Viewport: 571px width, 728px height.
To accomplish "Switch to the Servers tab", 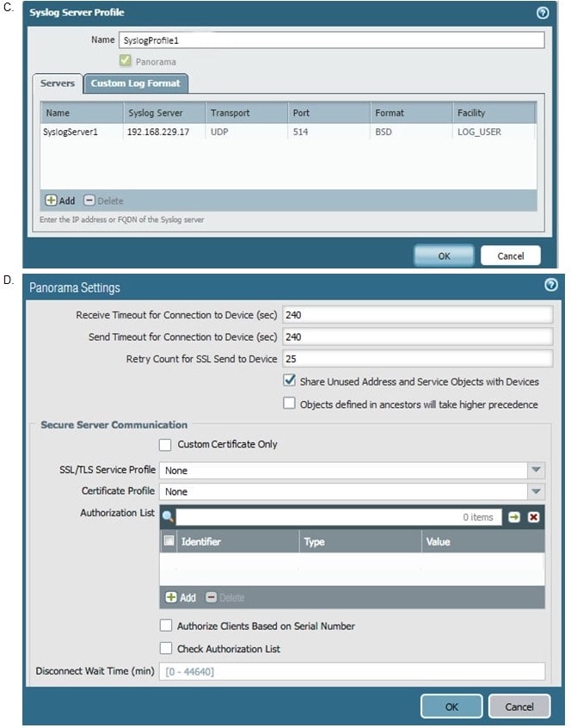I will click(x=58, y=83).
